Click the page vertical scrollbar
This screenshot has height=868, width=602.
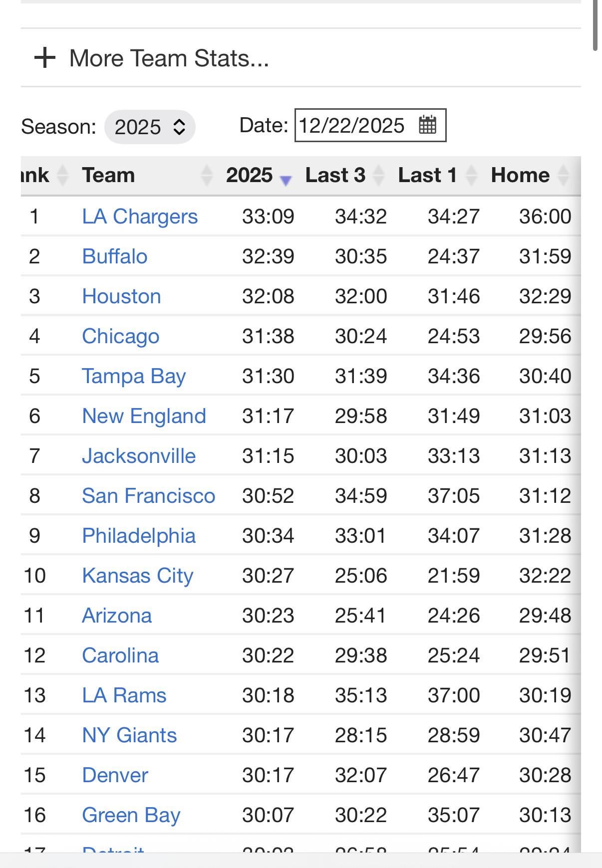tap(595, 25)
